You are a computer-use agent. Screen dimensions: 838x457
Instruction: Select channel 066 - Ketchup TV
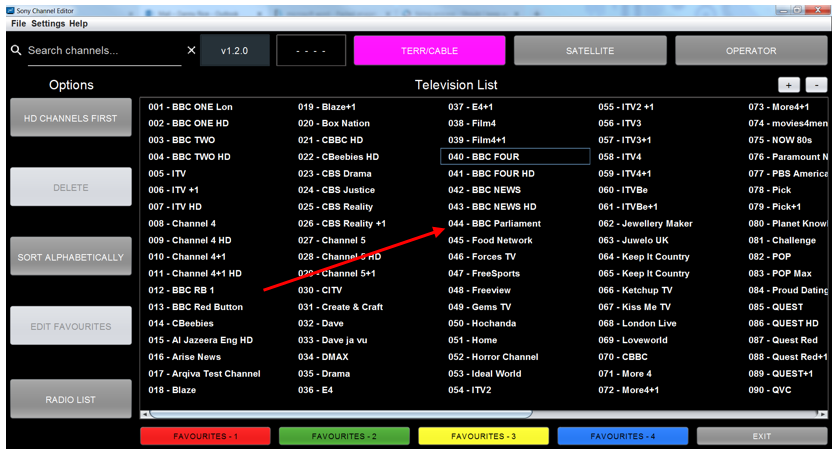point(635,290)
